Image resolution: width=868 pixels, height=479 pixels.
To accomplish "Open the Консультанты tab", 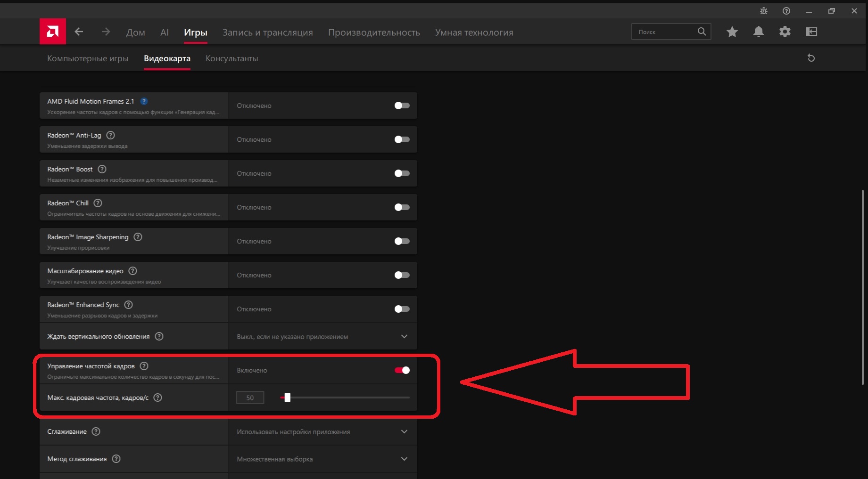I will pyautogui.click(x=231, y=58).
